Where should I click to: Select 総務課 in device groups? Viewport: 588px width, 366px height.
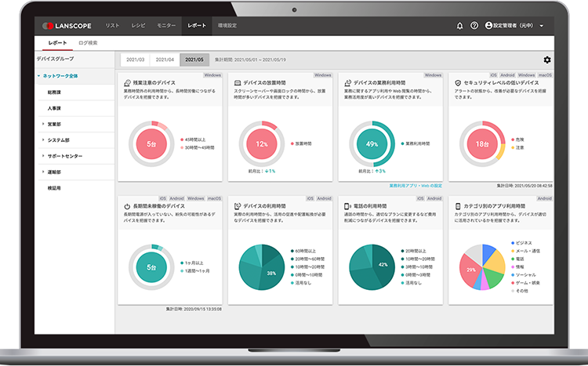54,92
